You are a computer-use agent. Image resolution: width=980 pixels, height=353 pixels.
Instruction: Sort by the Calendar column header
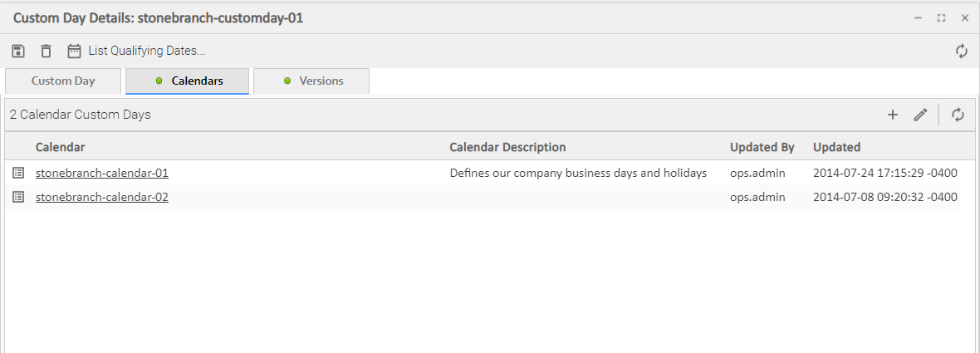(x=61, y=147)
